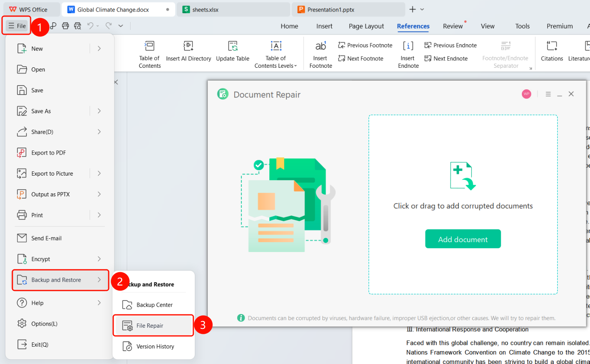
Task: Click the Add document button
Action: [x=463, y=239]
